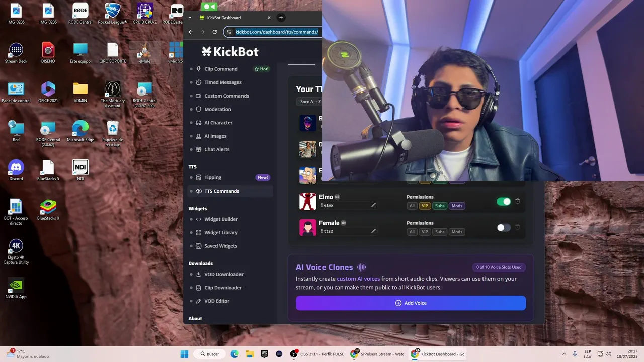
Task: Delete the Elmo voice with the trash icon
Action: click(x=517, y=201)
